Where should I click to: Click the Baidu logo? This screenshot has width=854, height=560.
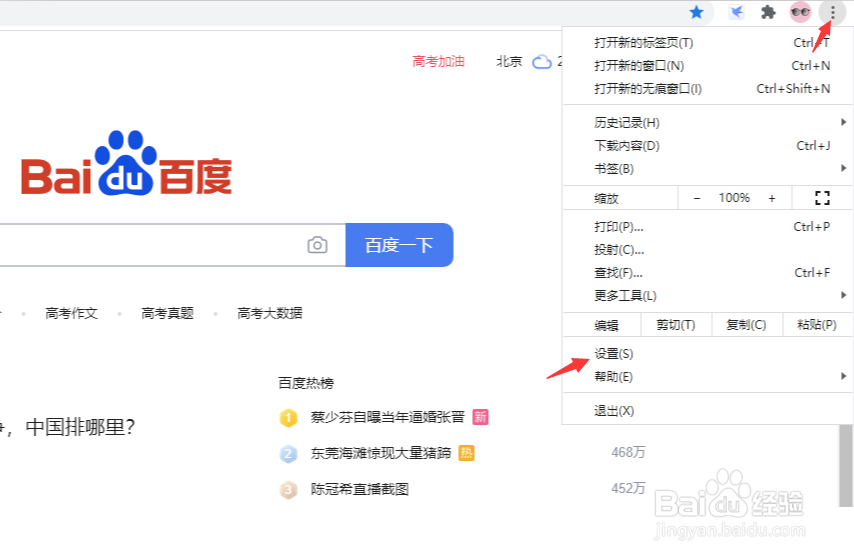click(126, 163)
